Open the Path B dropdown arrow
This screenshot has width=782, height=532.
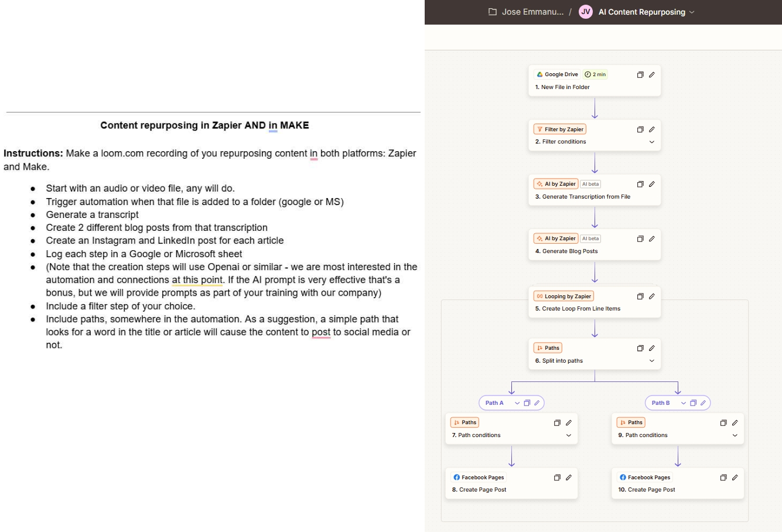(684, 403)
